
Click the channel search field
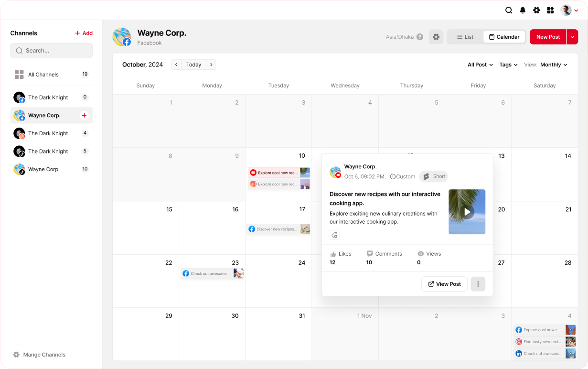pos(52,51)
